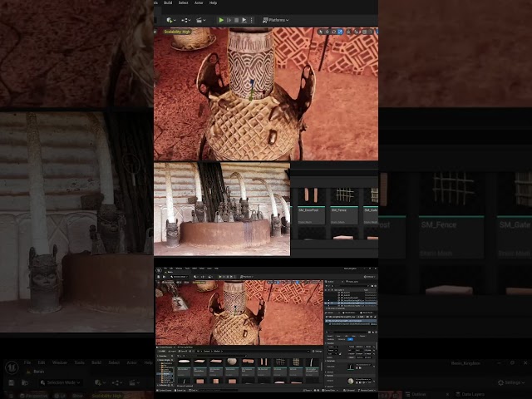Select the SM_Gate asset tile in the center panel

tap(372, 205)
